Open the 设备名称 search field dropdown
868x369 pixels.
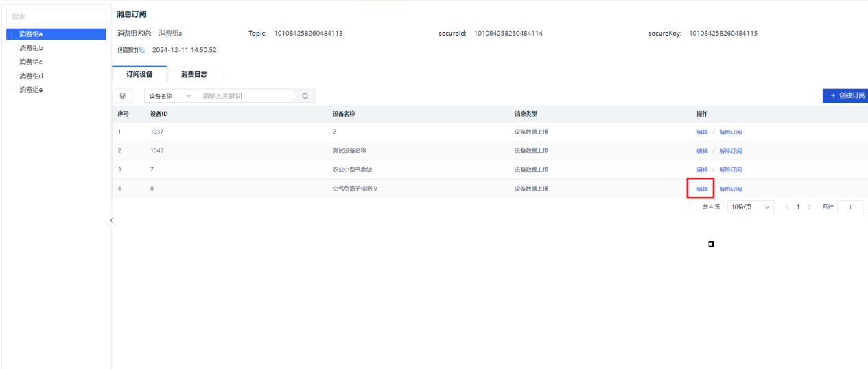tap(171, 96)
